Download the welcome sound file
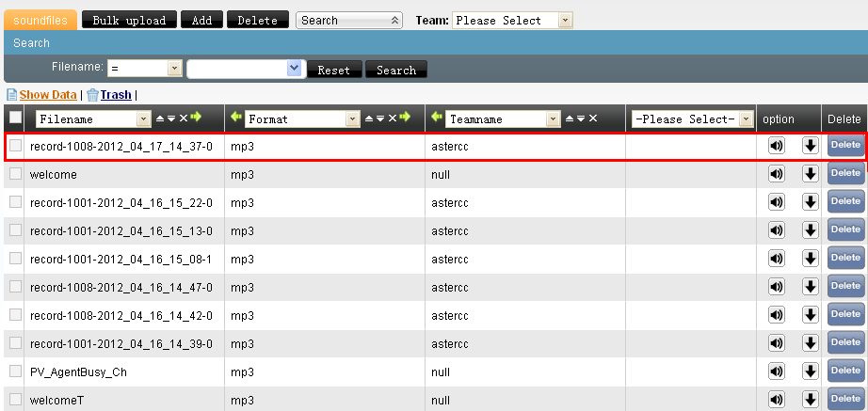Image resolution: width=868 pixels, height=411 pixels. point(810,174)
